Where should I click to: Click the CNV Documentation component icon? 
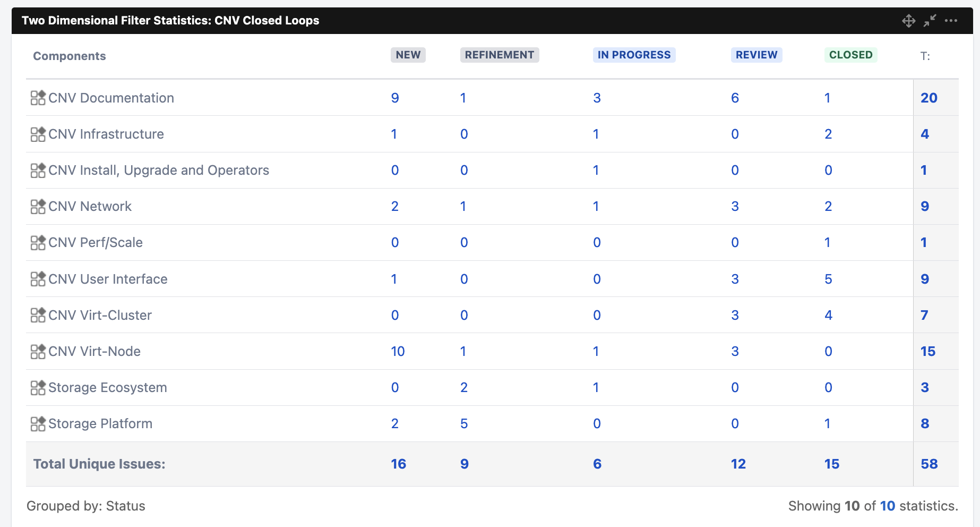click(x=38, y=98)
